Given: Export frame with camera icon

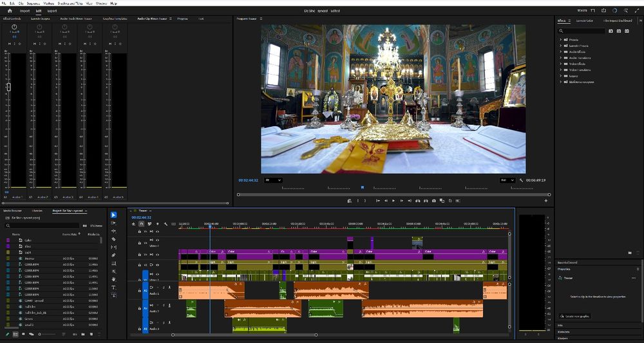Looking at the screenshot, I should 433,201.
